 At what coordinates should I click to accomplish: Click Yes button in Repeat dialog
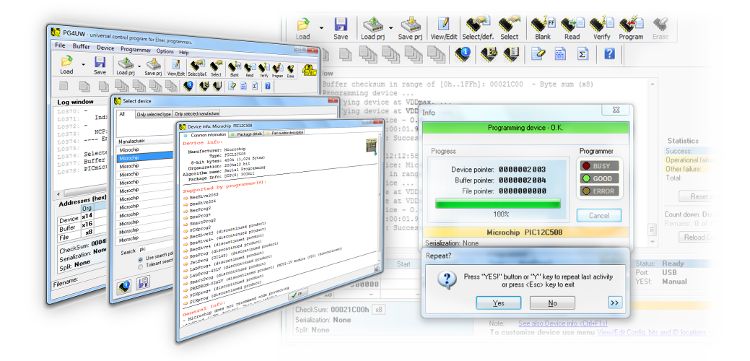(498, 303)
